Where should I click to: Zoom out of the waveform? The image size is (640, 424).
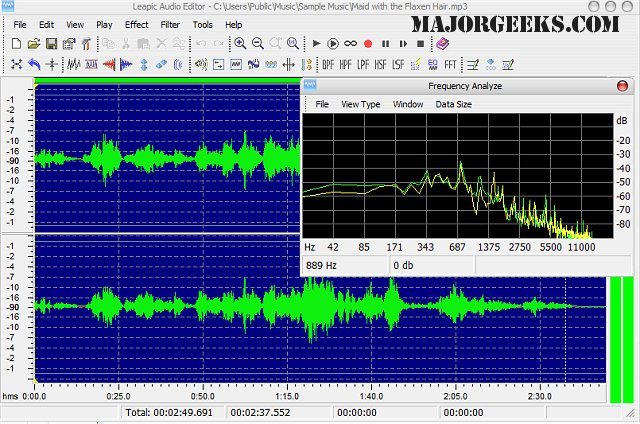(258, 44)
